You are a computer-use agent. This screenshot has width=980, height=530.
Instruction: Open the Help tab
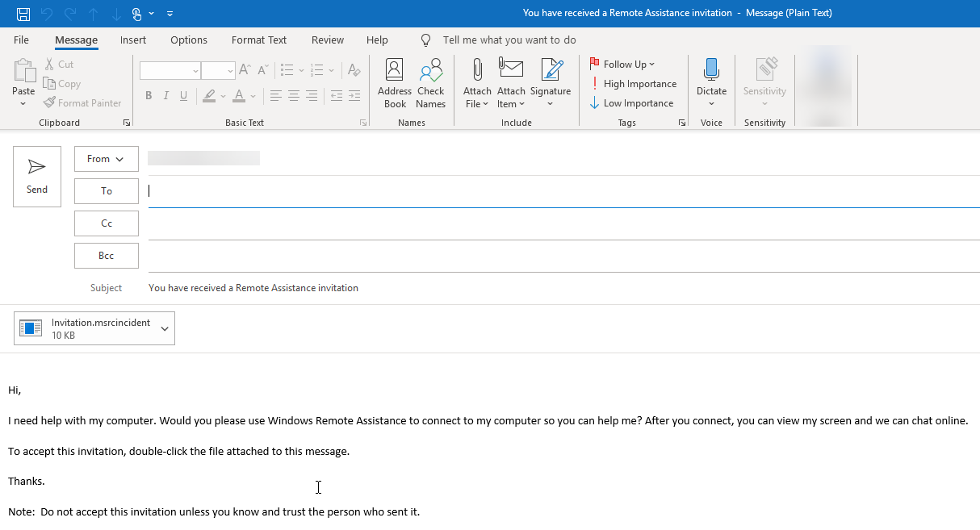click(377, 40)
